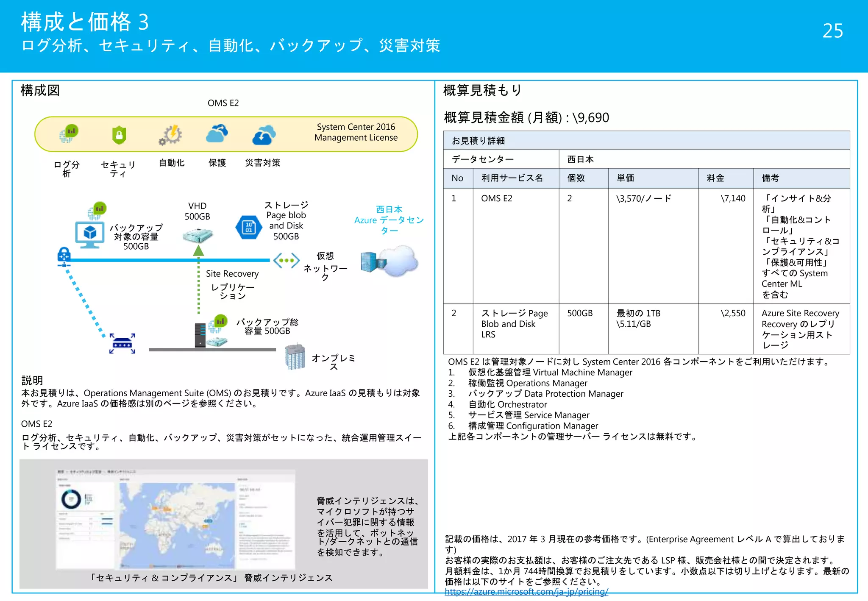This screenshot has height=601, width=868.
Task: Click the '概算見積もり' section heading
Action: click(482, 90)
